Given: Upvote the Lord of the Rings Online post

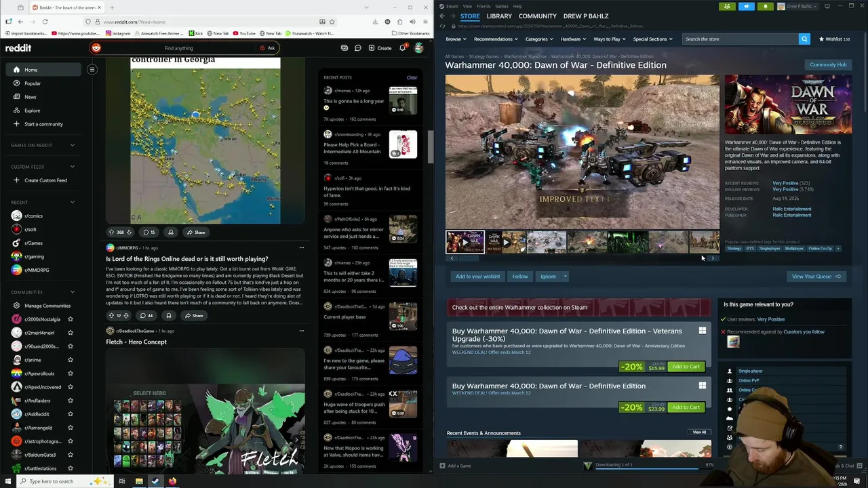Looking at the screenshot, I should (x=111, y=315).
